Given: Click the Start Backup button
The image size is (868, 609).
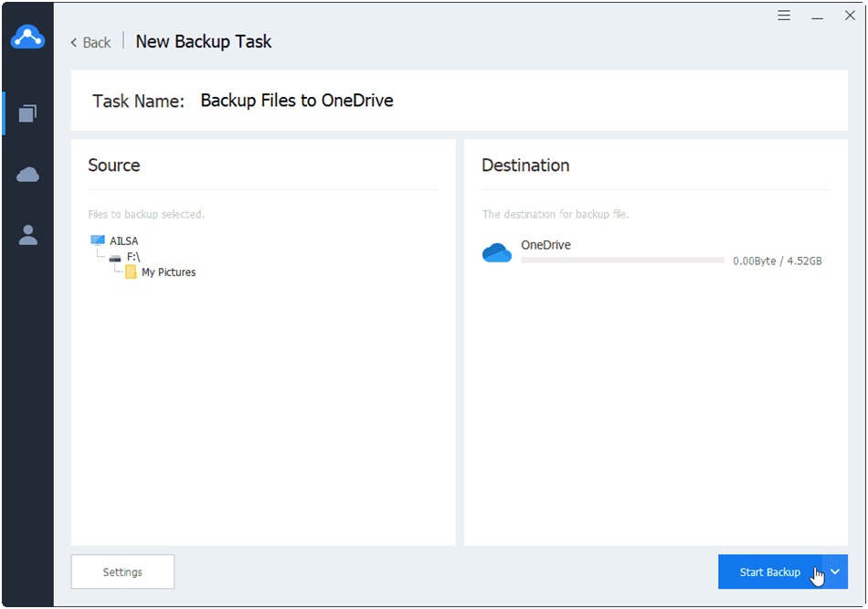Looking at the screenshot, I should (770, 572).
